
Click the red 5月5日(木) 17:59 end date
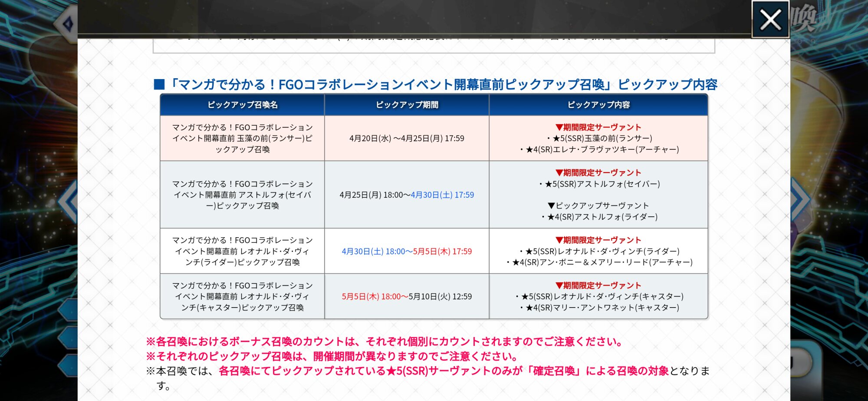[x=442, y=252]
